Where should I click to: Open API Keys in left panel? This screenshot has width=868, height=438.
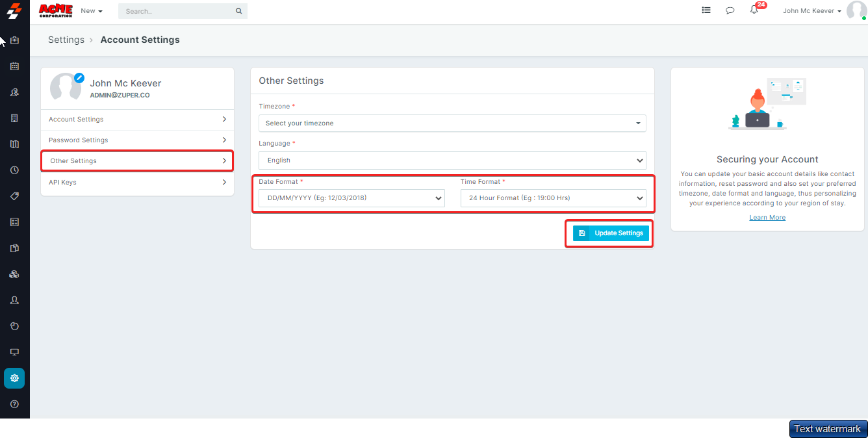point(137,183)
